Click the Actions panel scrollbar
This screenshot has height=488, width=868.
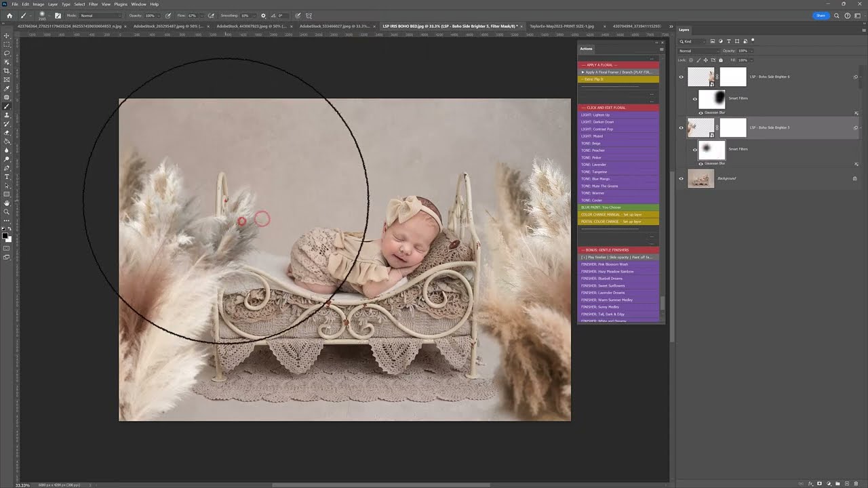[x=663, y=304]
